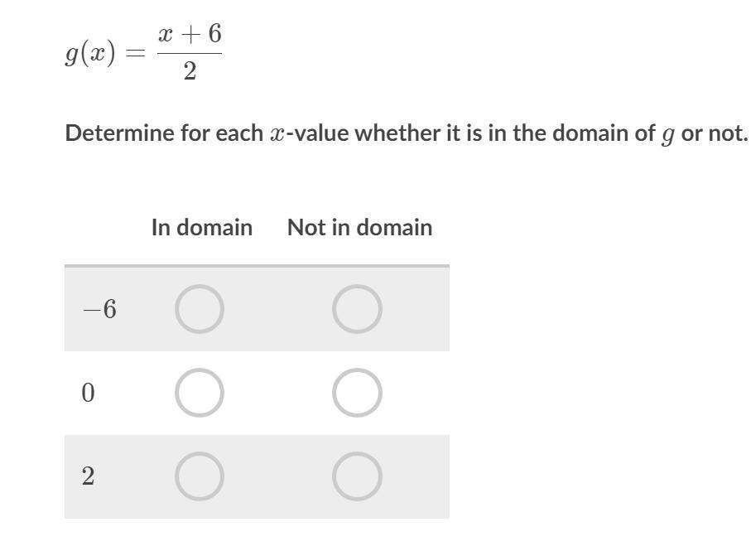
Task: Choose Not in domain for x-value 2
Action: coord(357,476)
